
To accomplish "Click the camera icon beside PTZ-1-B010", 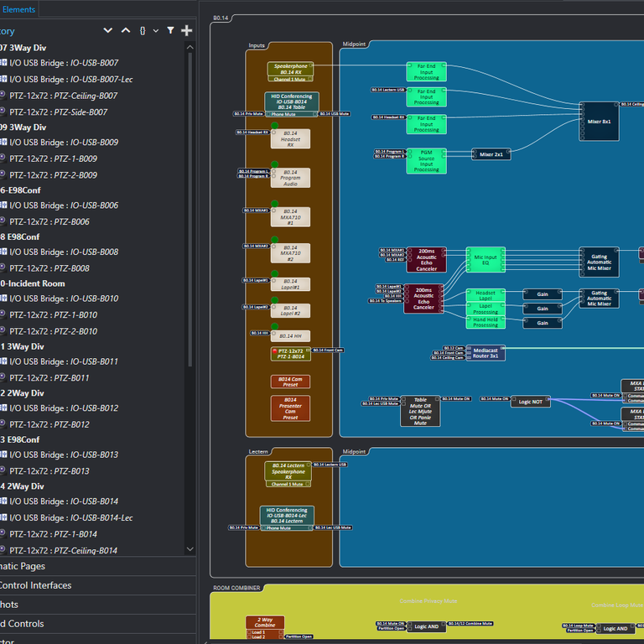I will click(x=3, y=314).
